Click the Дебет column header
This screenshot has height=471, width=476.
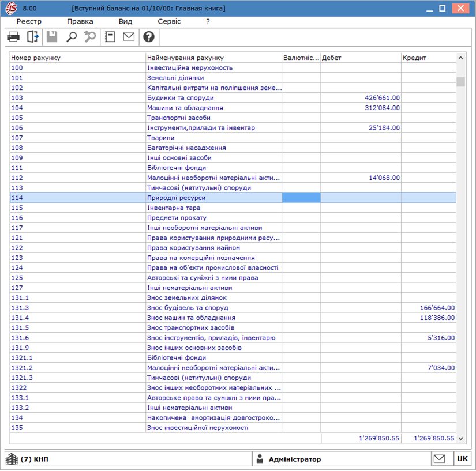click(361, 58)
